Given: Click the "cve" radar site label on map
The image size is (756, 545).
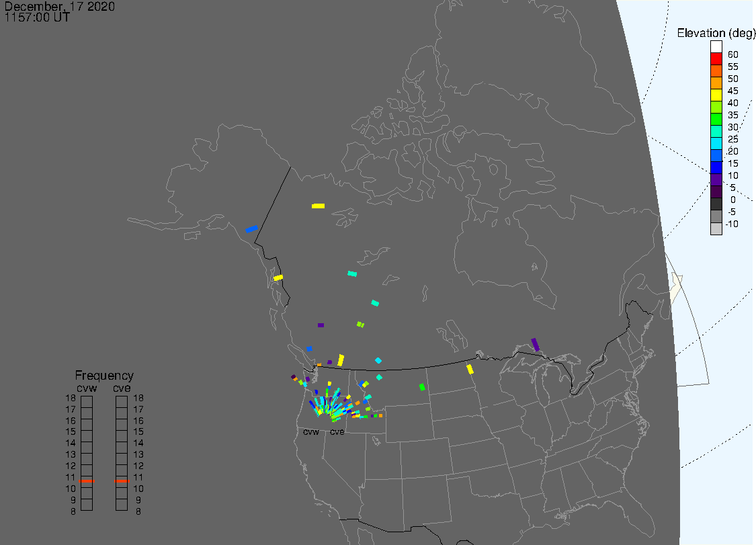Looking at the screenshot, I should (337, 431).
